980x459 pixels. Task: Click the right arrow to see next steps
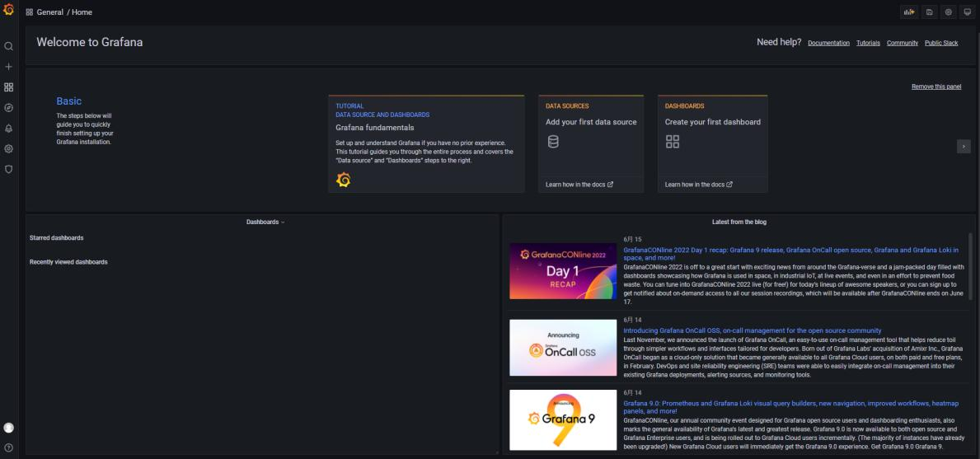[964, 146]
